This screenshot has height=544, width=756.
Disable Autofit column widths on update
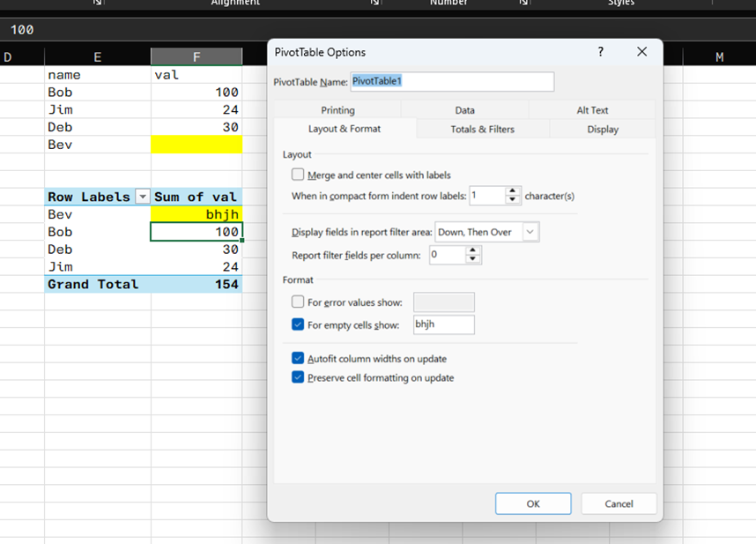(298, 358)
